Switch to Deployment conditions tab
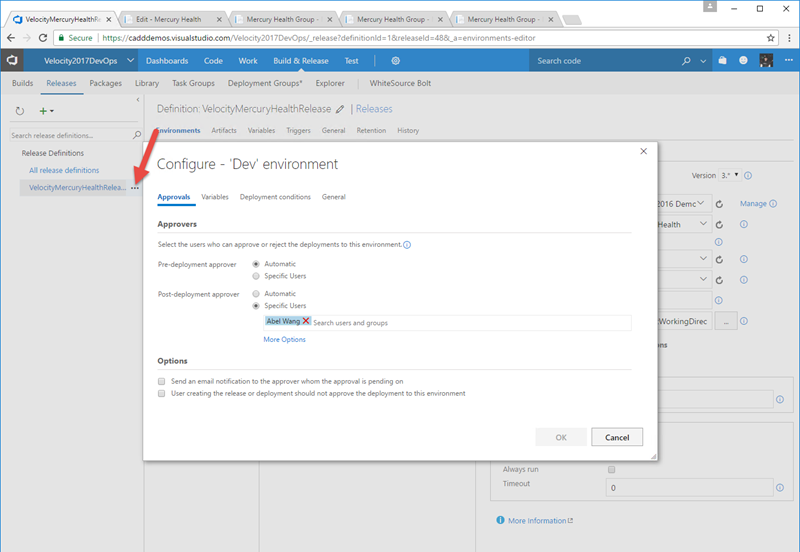The height and width of the screenshot is (552, 800). point(275,197)
